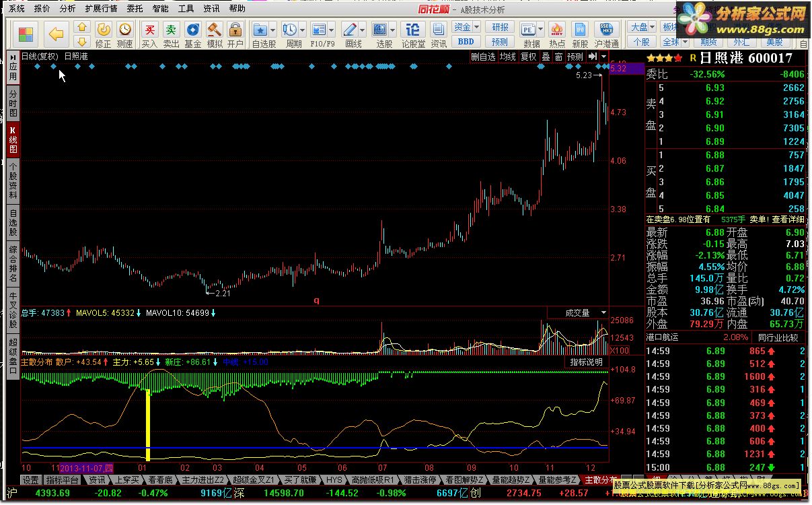Open the 卖出 sell order icon
This screenshot has width=812, height=505.
(x=171, y=34)
